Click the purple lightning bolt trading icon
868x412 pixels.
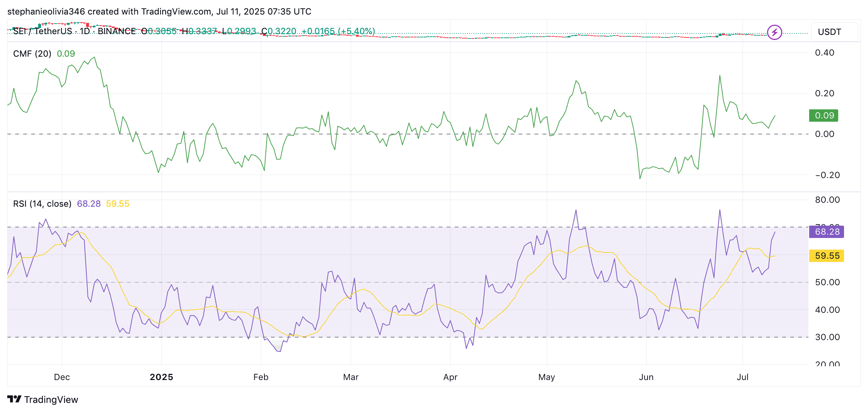(x=774, y=32)
